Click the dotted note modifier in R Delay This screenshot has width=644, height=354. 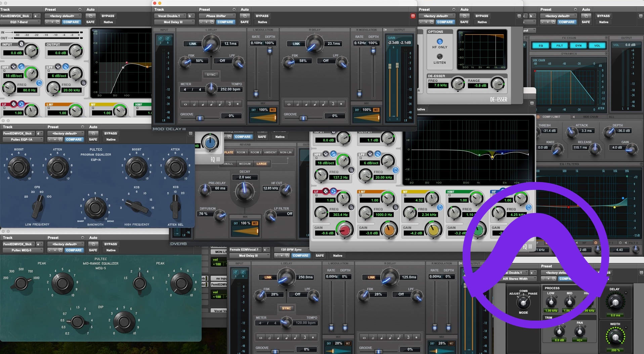click(x=341, y=104)
